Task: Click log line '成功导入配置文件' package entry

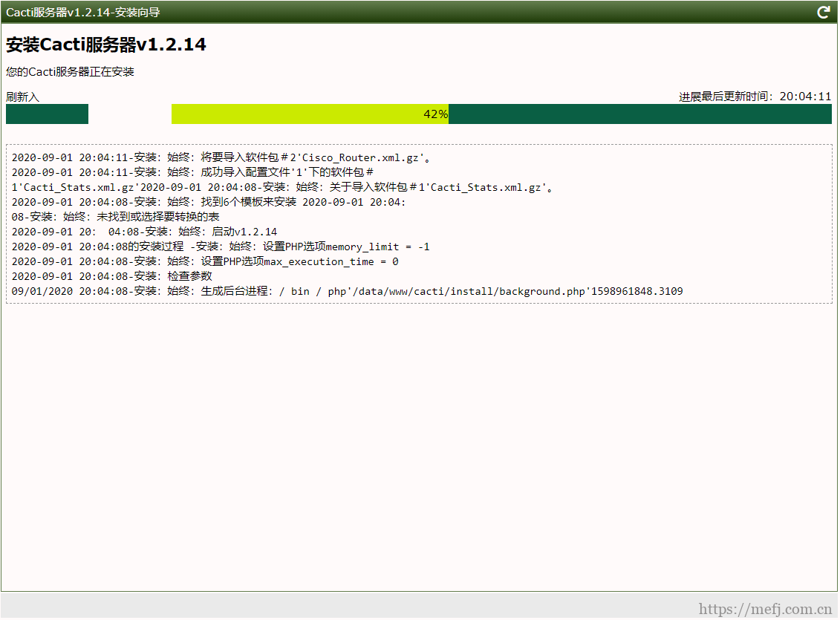Action: click(192, 172)
